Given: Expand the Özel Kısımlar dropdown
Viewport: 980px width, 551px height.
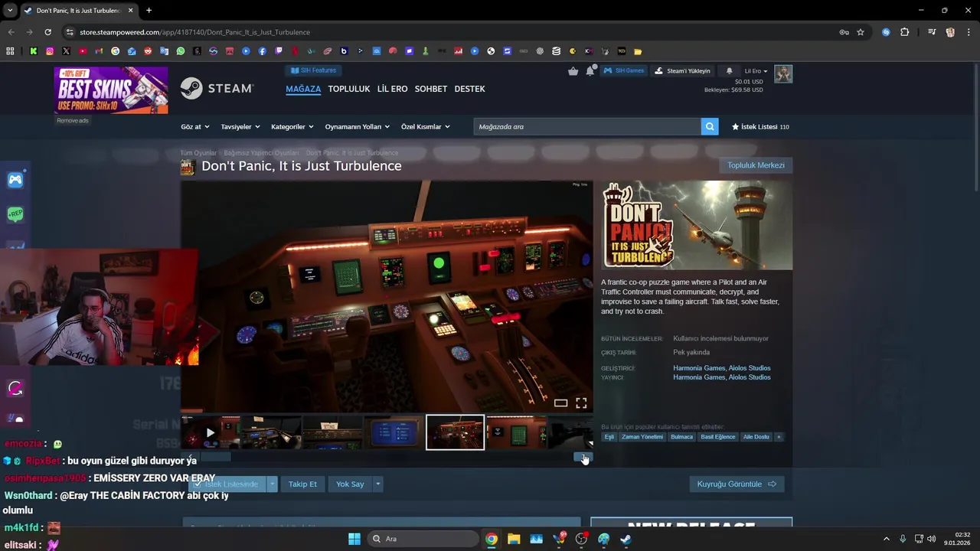Looking at the screenshot, I should 425,127.
